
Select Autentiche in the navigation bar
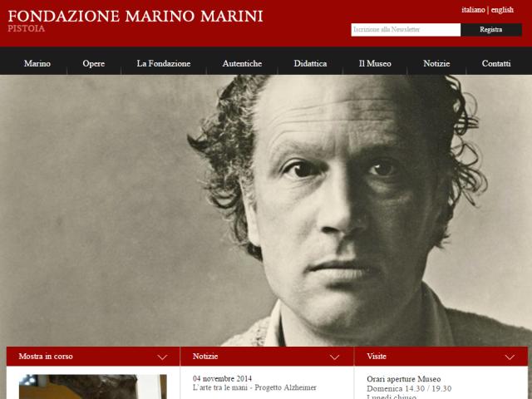[x=242, y=63]
